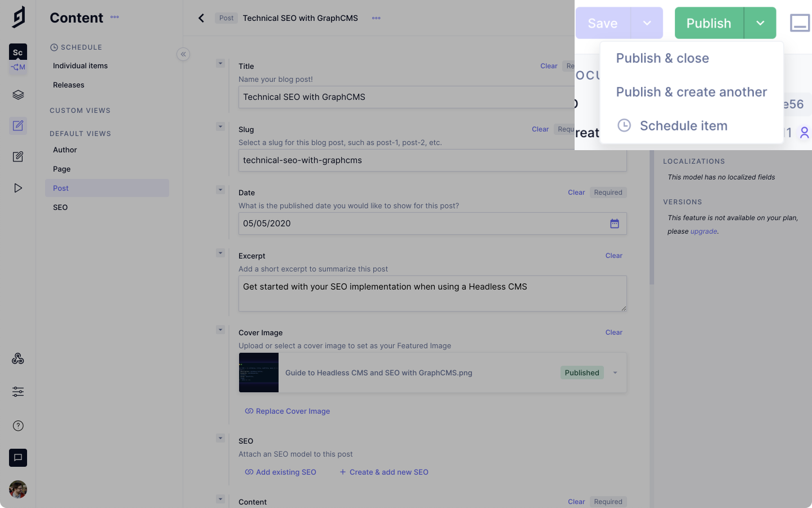Collapse the Date field expander
The image size is (812, 508).
click(220, 190)
